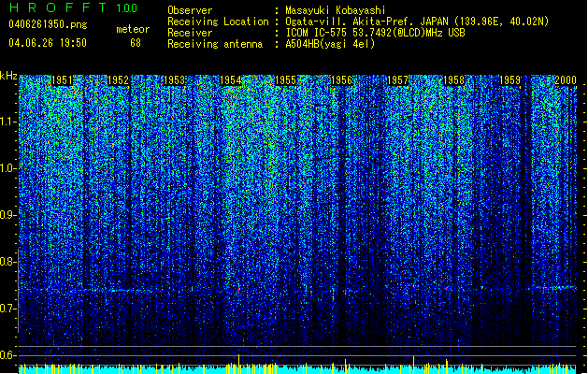Click the 1.0 kHz axis label

pyautogui.click(x=7, y=168)
